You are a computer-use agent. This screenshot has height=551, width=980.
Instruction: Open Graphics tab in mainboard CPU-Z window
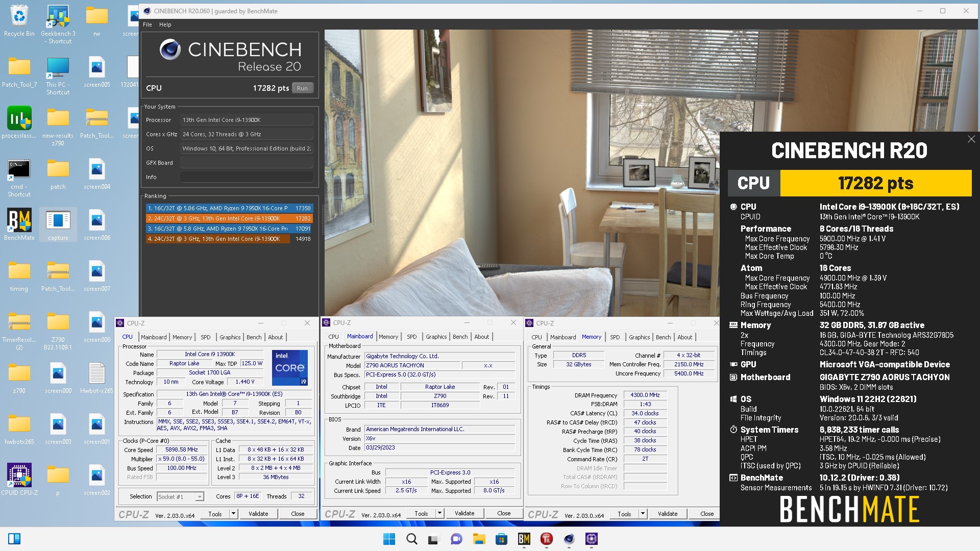436,337
